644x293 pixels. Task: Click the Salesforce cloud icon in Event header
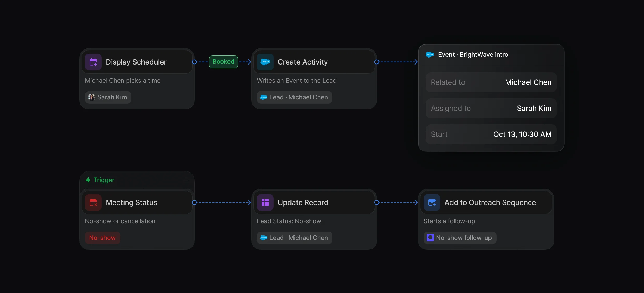tap(430, 55)
